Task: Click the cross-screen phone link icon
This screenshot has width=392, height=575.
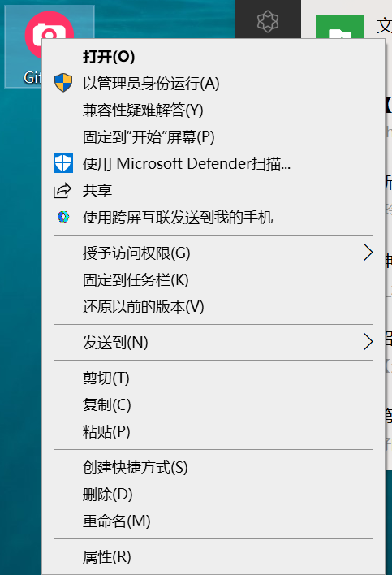Action: (63, 217)
